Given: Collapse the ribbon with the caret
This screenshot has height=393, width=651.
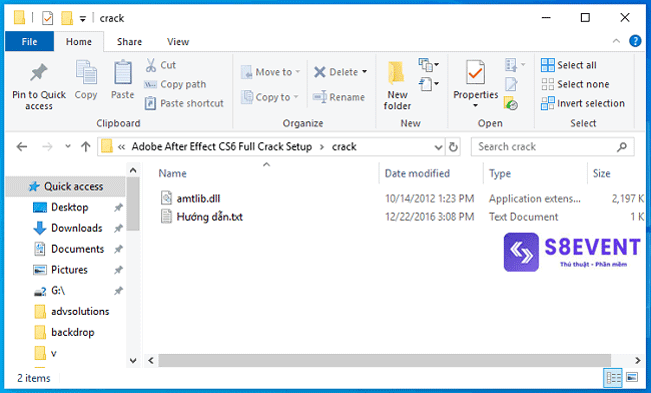Looking at the screenshot, I should point(616,41).
